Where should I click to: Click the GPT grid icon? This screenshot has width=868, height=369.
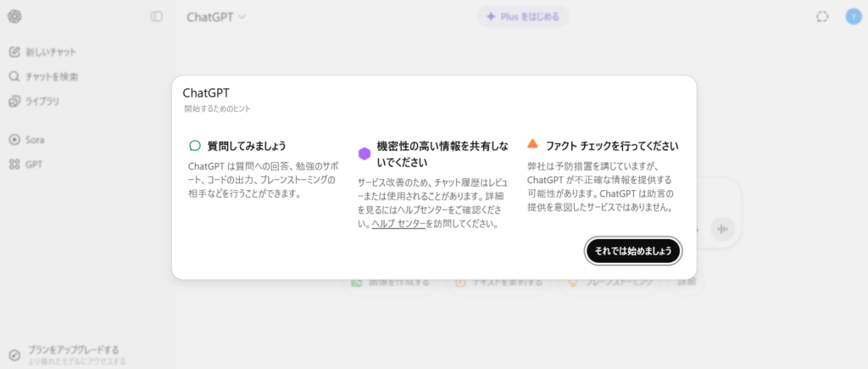(x=14, y=165)
